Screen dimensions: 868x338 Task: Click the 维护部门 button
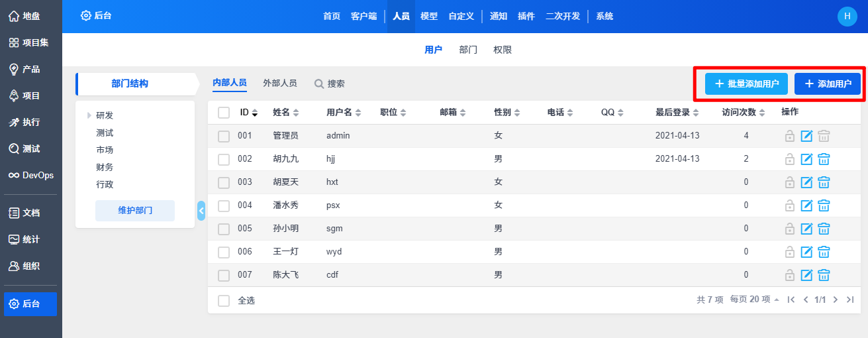click(x=135, y=211)
